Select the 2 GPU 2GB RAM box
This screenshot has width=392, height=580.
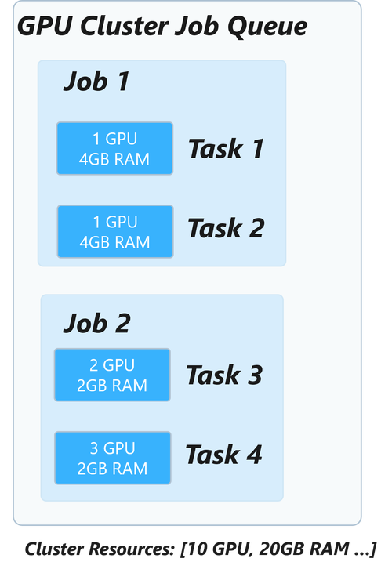point(112,375)
